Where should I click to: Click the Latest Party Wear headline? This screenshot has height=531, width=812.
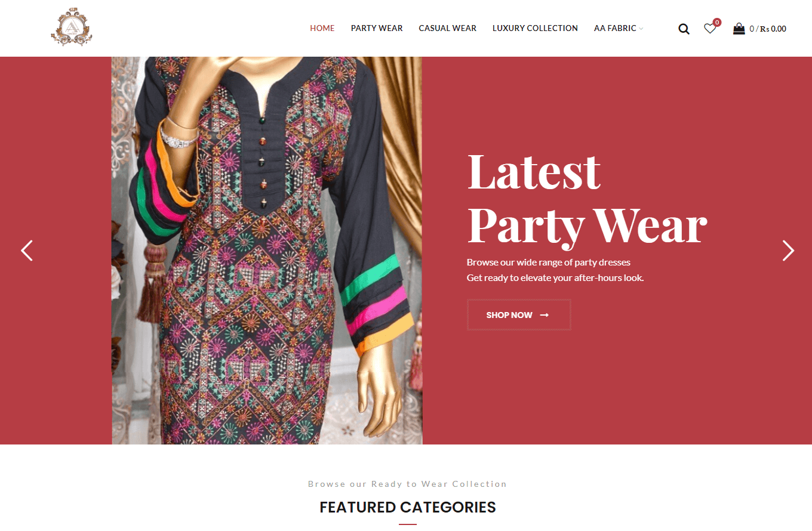587,198
